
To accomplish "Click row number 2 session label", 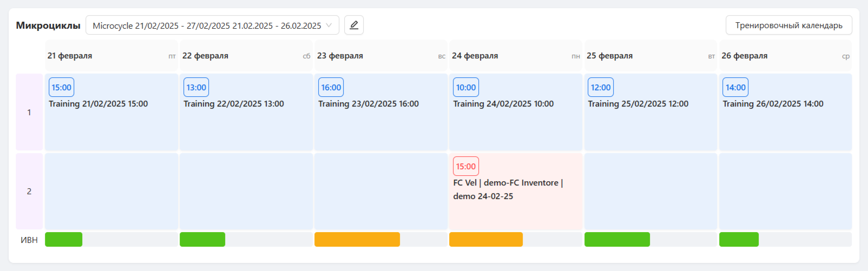I will pos(29,191).
